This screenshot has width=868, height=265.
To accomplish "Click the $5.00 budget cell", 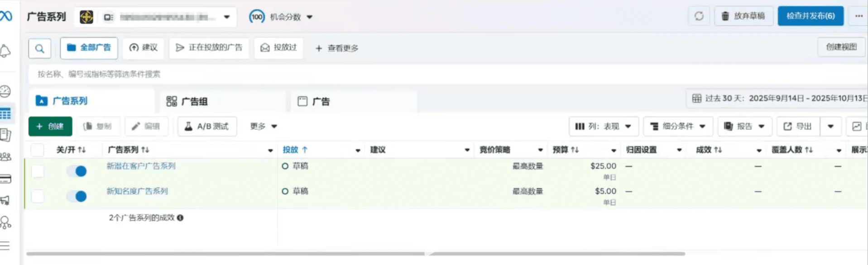I will [x=605, y=191].
